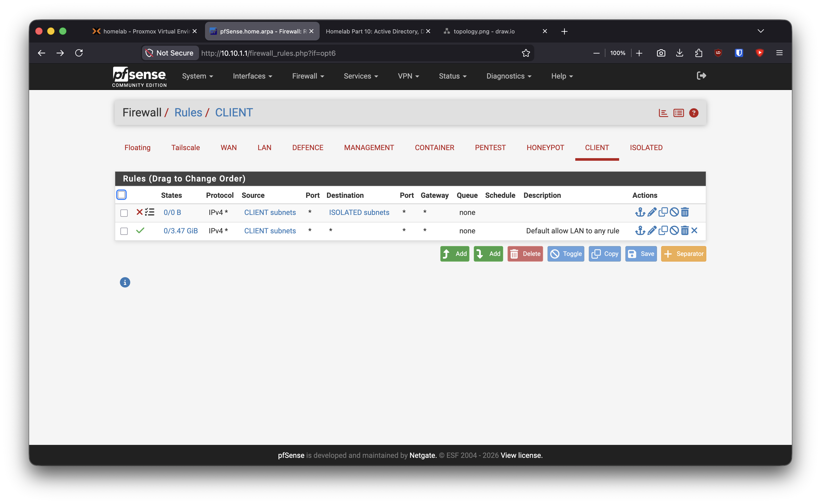Click the pfSense Community Edition logo
821x504 pixels.
(x=139, y=77)
